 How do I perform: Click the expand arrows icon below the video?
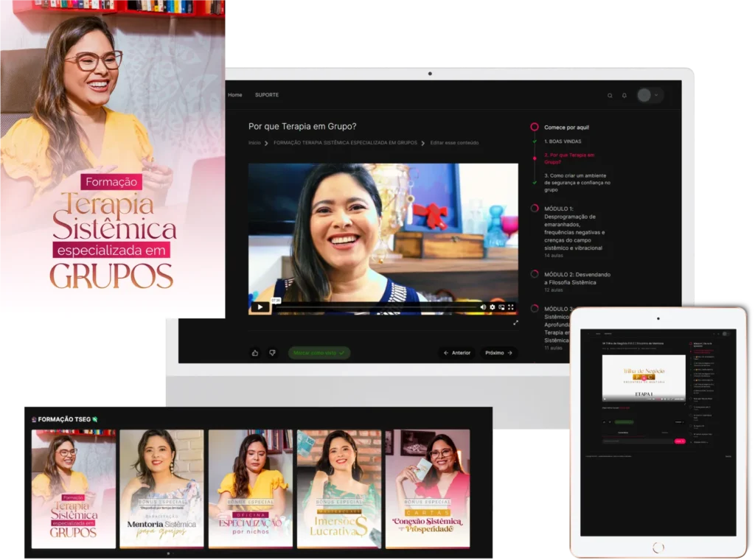point(515,323)
